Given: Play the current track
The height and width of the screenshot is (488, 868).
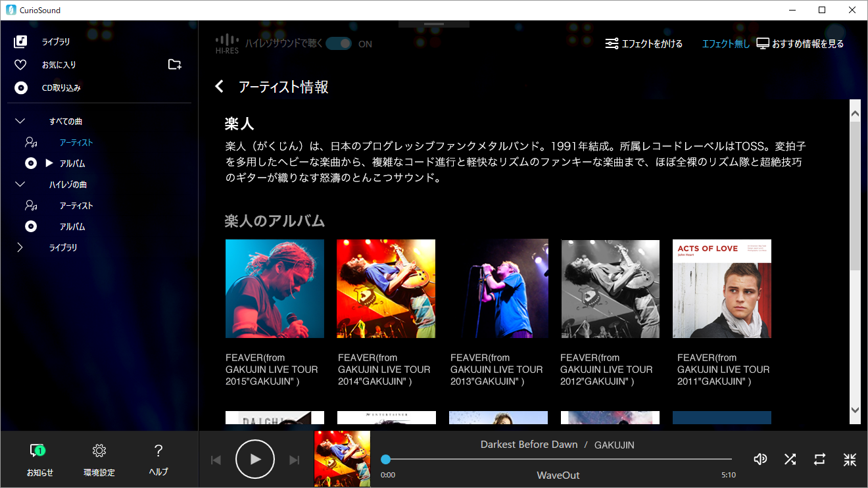Looking at the screenshot, I should click(x=255, y=459).
